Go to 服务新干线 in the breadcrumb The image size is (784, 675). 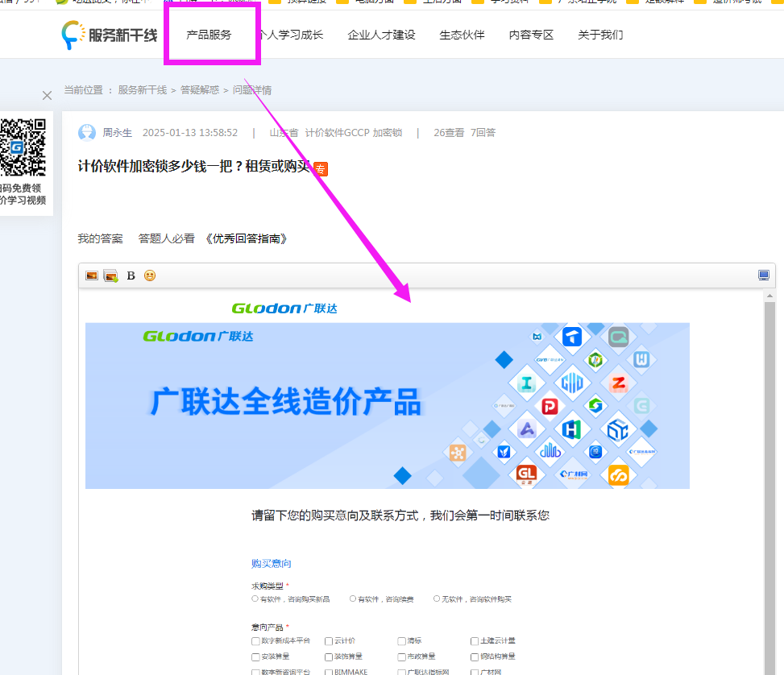[x=143, y=90]
